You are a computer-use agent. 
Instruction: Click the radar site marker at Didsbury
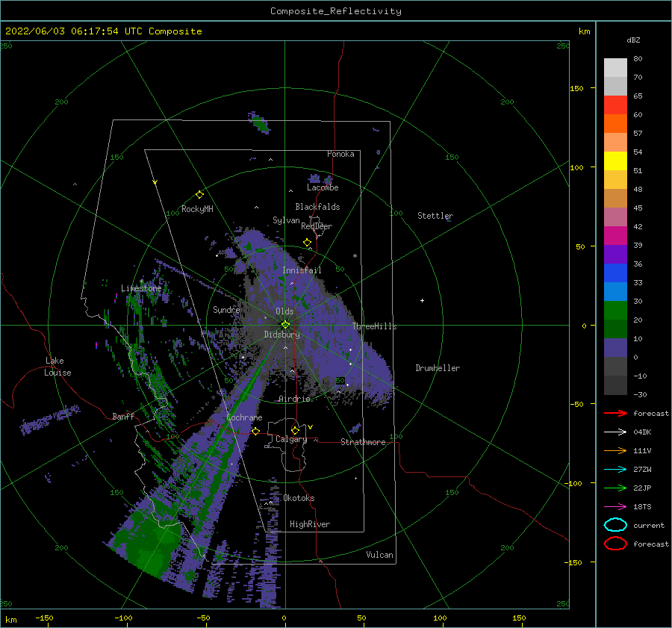(x=285, y=325)
